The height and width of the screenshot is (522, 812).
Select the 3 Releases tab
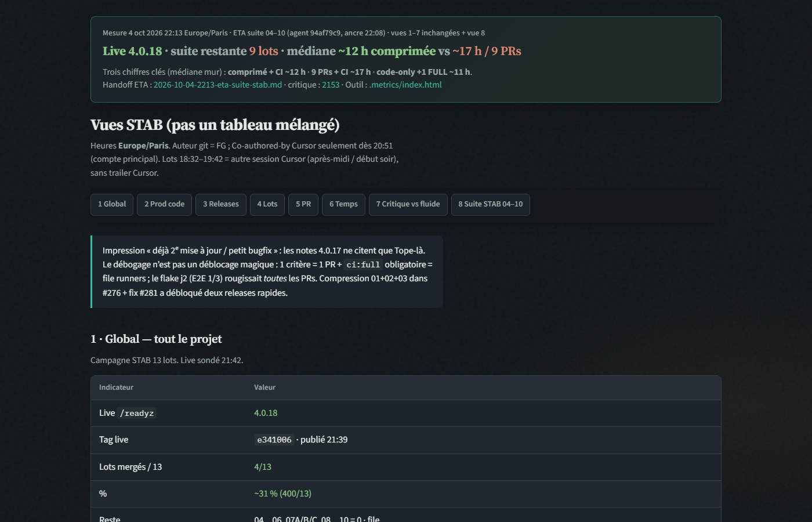point(221,204)
